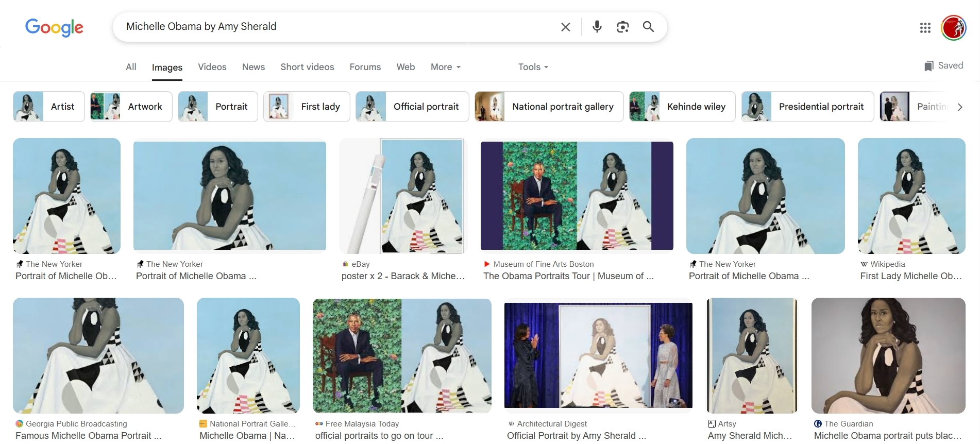Open the Short videos tab
980x444 pixels.
[x=307, y=67]
